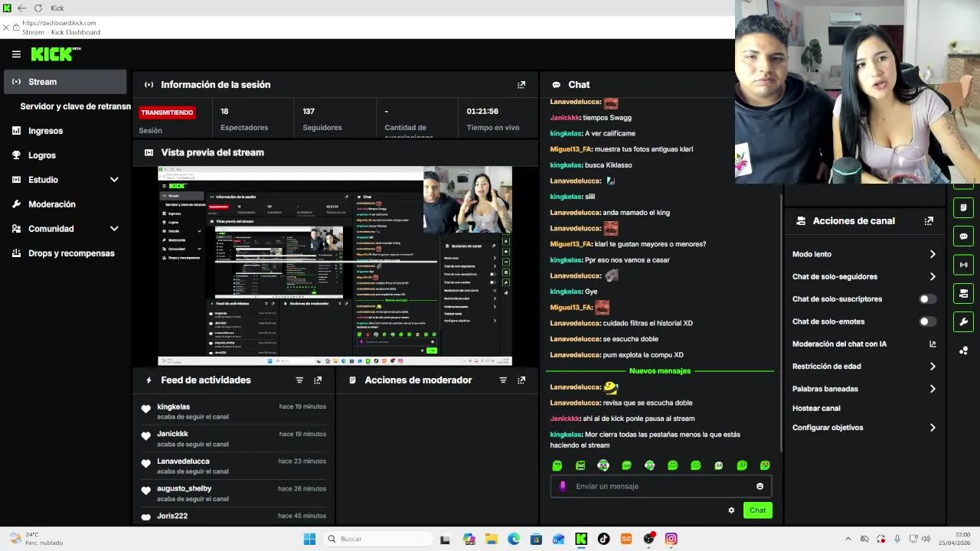
Task: Click Hostear canal action
Action: point(816,409)
